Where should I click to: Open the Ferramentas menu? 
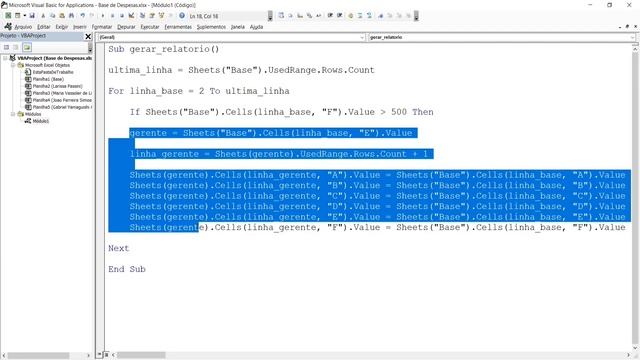(x=178, y=27)
